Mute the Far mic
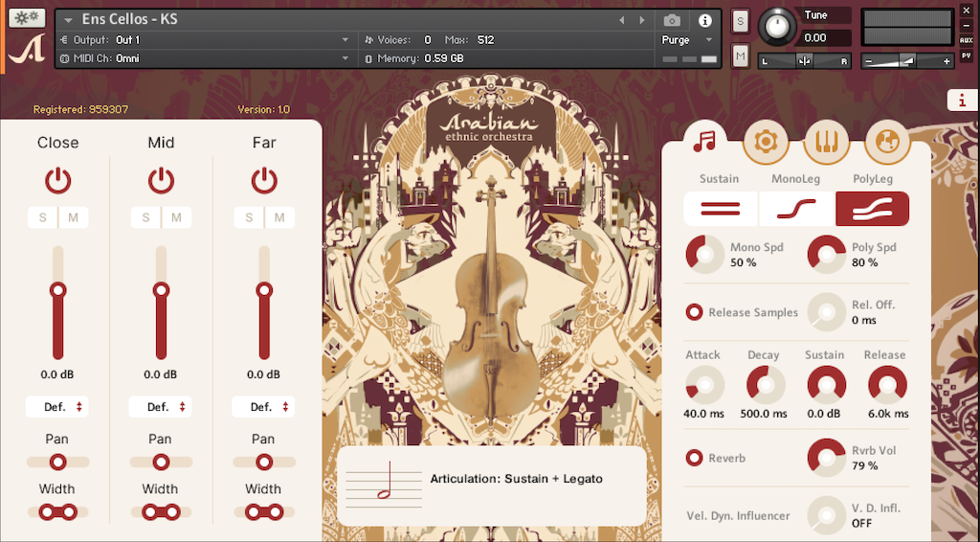This screenshot has height=542, width=980. 279,217
